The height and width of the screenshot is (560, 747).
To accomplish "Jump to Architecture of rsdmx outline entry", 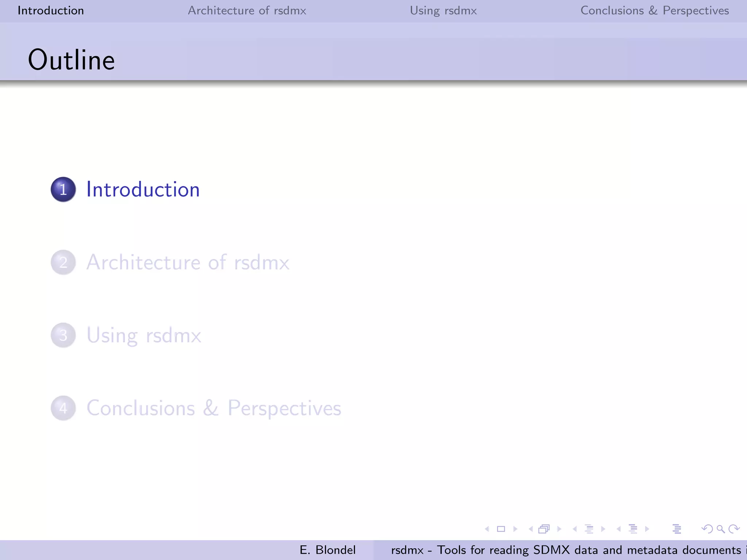I will click(x=188, y=262).
